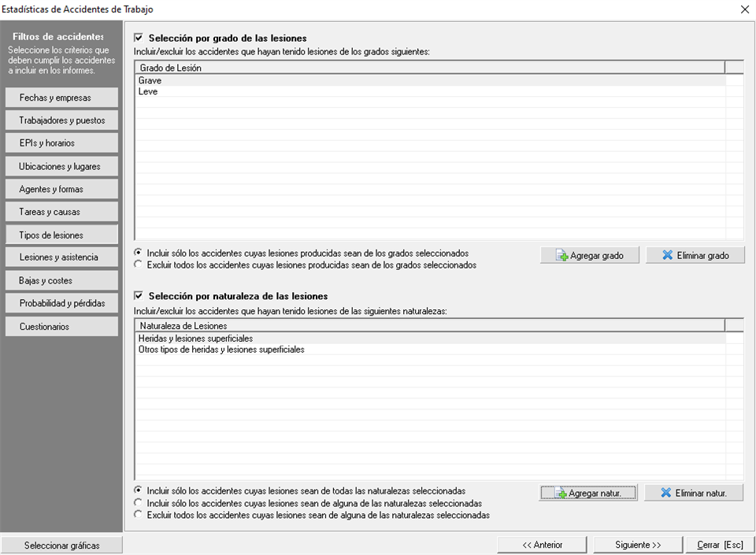Open the Trabajadores y puestos filter section
This screenshot has width=756, height=555.
(x=61, y=120)
